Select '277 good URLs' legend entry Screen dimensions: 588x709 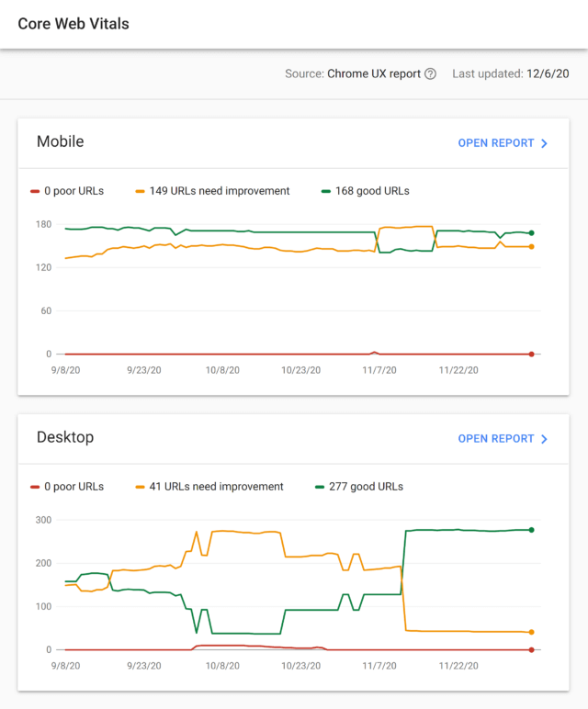click(x=359, y=487)
